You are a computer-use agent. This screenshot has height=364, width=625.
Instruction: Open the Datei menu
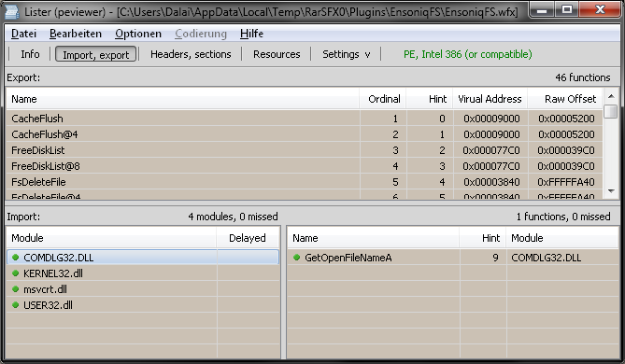click(23, 34)
